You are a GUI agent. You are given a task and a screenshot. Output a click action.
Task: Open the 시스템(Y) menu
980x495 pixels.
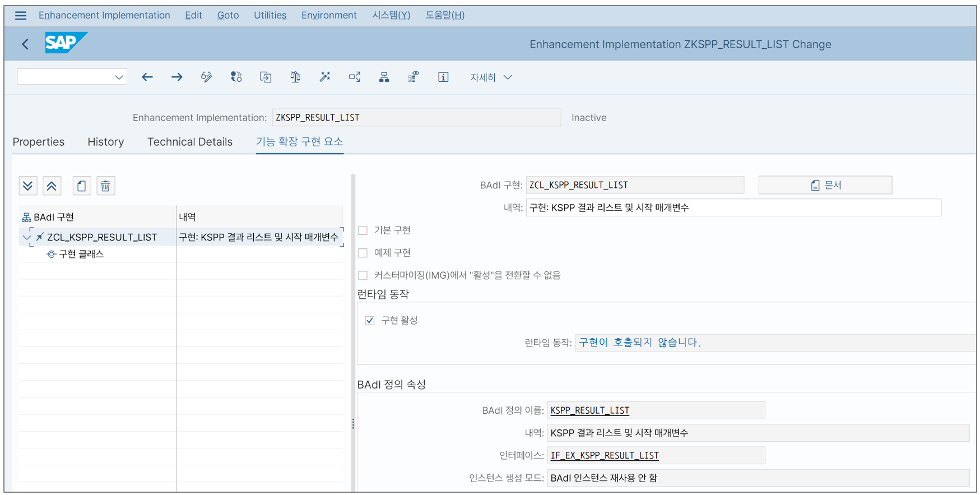pos(391,16)
